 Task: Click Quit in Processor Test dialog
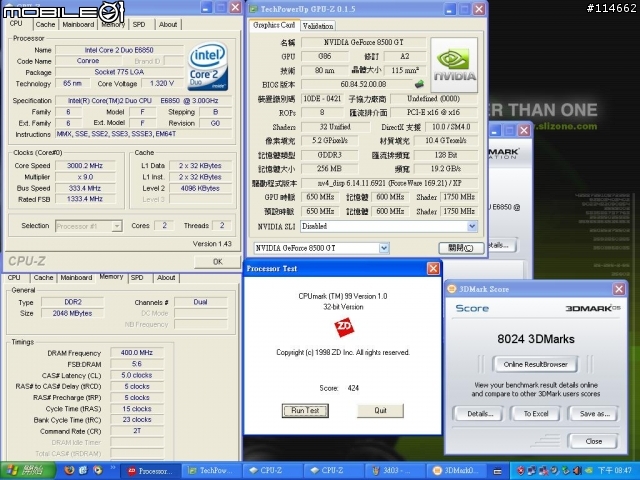point(380,411)
